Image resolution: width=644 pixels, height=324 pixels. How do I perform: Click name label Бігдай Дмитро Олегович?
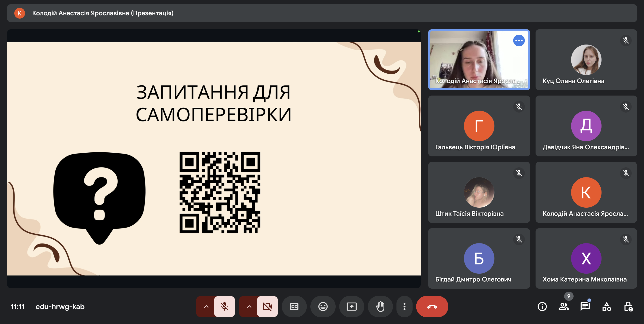(x=473, y=279)
